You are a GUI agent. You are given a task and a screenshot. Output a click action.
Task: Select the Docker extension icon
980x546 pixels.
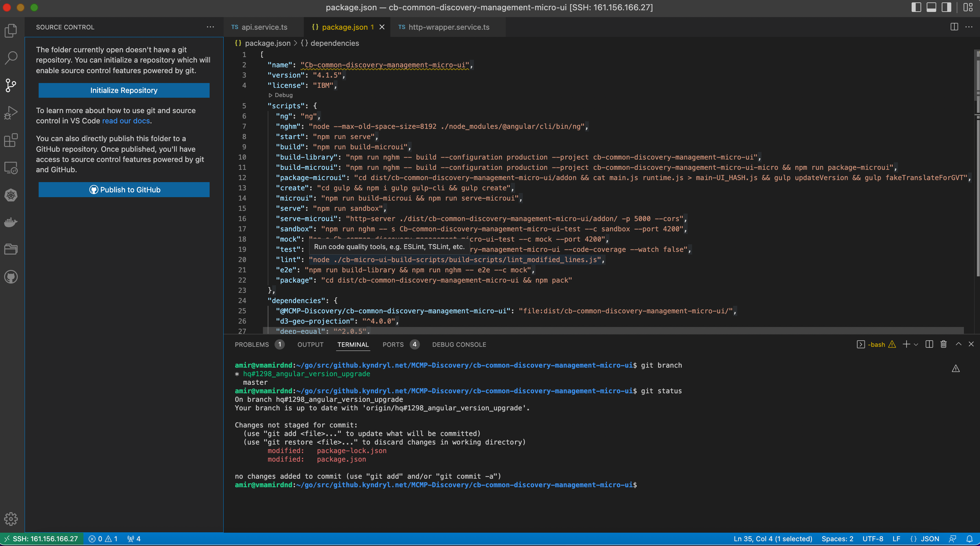(11, 222)
